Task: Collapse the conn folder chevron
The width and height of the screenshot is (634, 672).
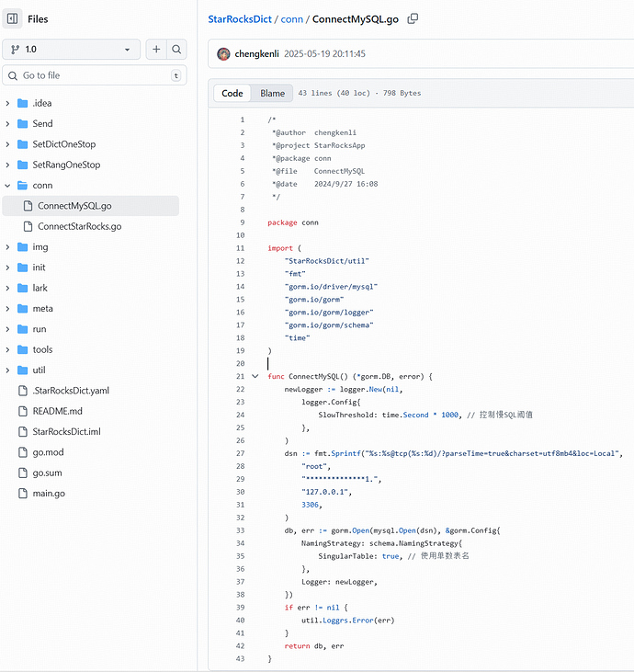Action: 8,185
